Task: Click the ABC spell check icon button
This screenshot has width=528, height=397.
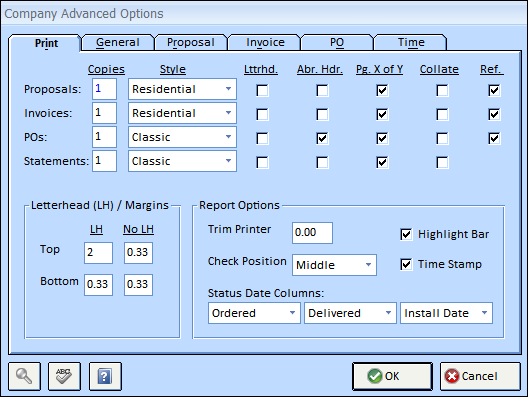Action: pos(64,376)
